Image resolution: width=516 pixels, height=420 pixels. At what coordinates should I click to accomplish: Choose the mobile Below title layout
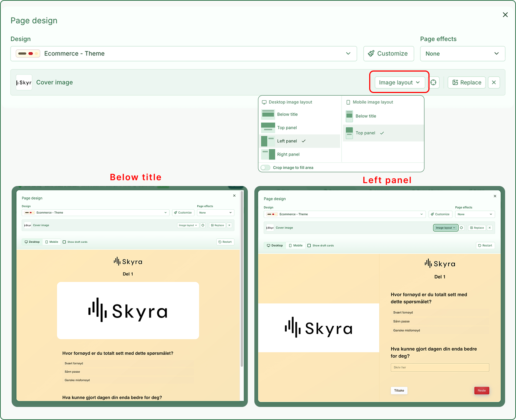(383, 116)
